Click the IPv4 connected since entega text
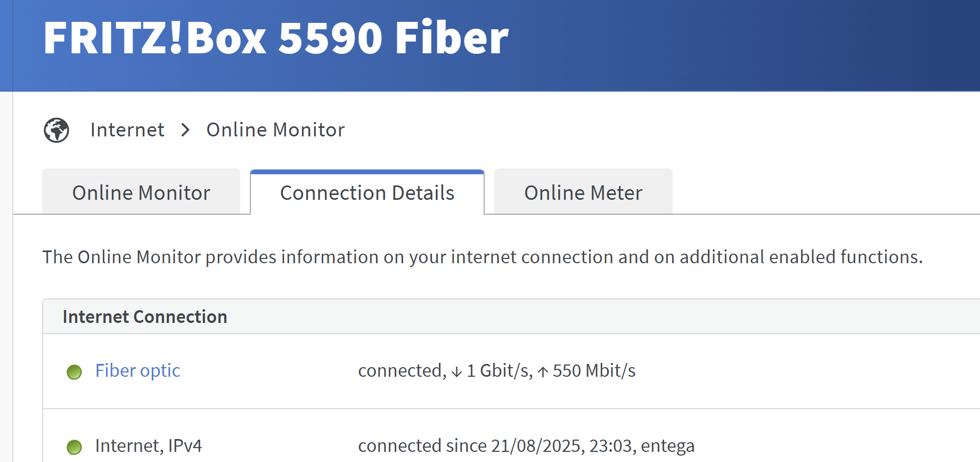 point(526,445)
